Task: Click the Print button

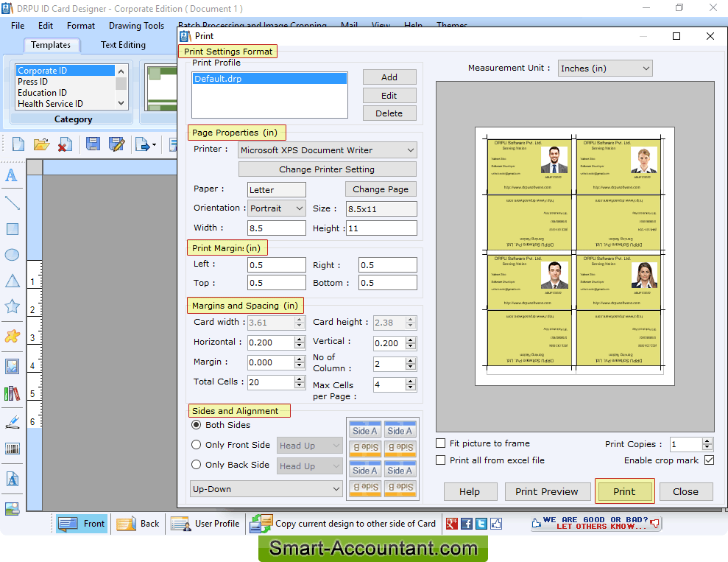Action: tap(624, 491)
